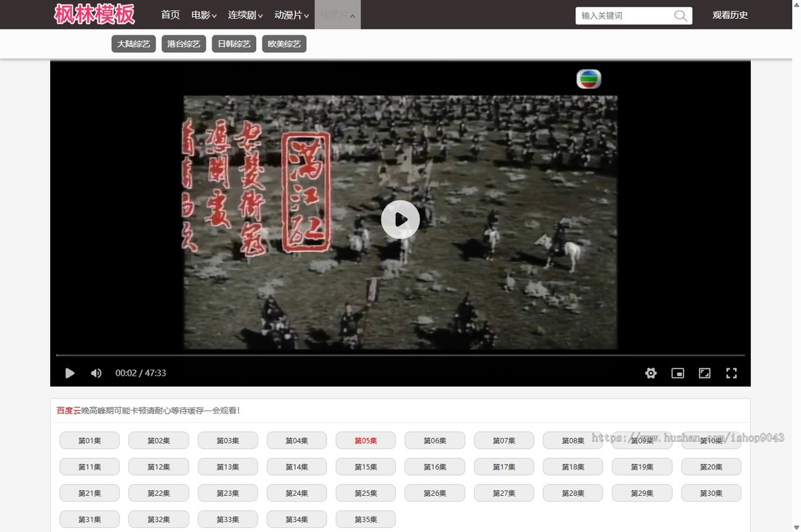Play episode 第31集

point(89,519)
